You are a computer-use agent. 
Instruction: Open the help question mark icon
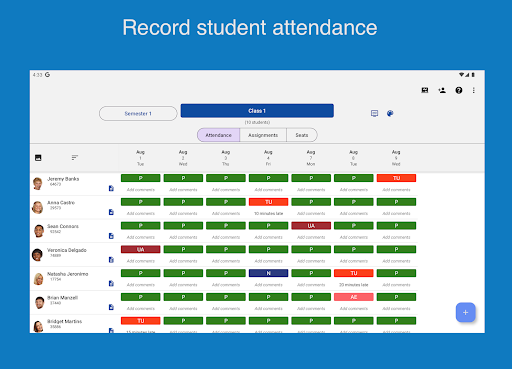coord(459,90)
